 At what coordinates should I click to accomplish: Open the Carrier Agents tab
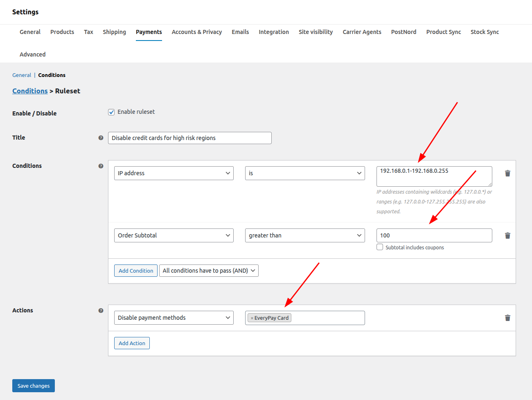pyautogui.click(x=362, y=32)
